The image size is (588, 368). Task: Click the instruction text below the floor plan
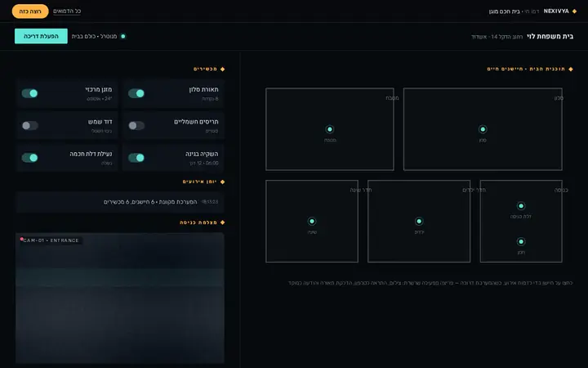click(x=430, y=283)
